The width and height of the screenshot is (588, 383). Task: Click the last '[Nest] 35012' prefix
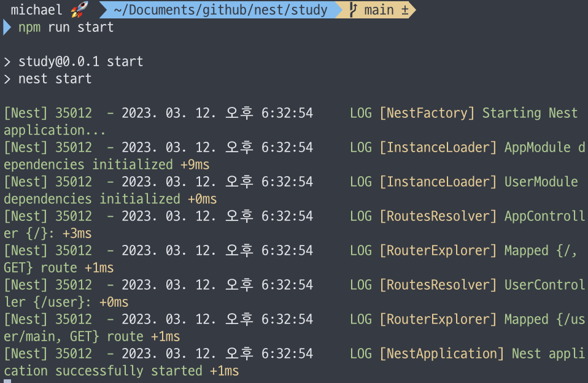click(x=48, y=354)
